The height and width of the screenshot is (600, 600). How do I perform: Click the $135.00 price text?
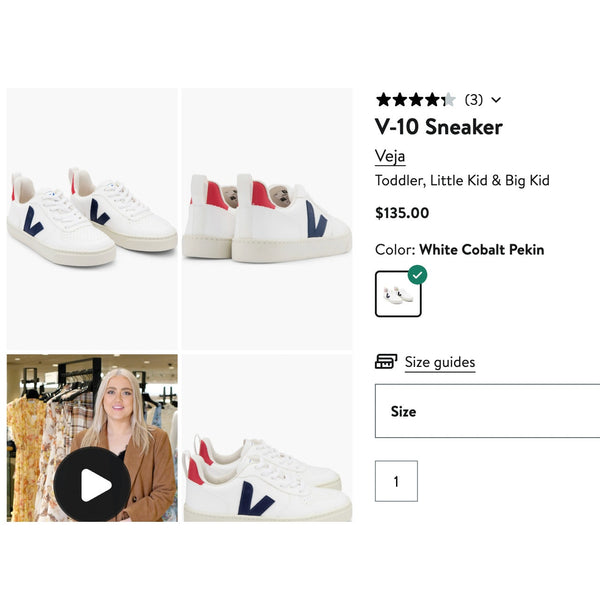(402, 213)
